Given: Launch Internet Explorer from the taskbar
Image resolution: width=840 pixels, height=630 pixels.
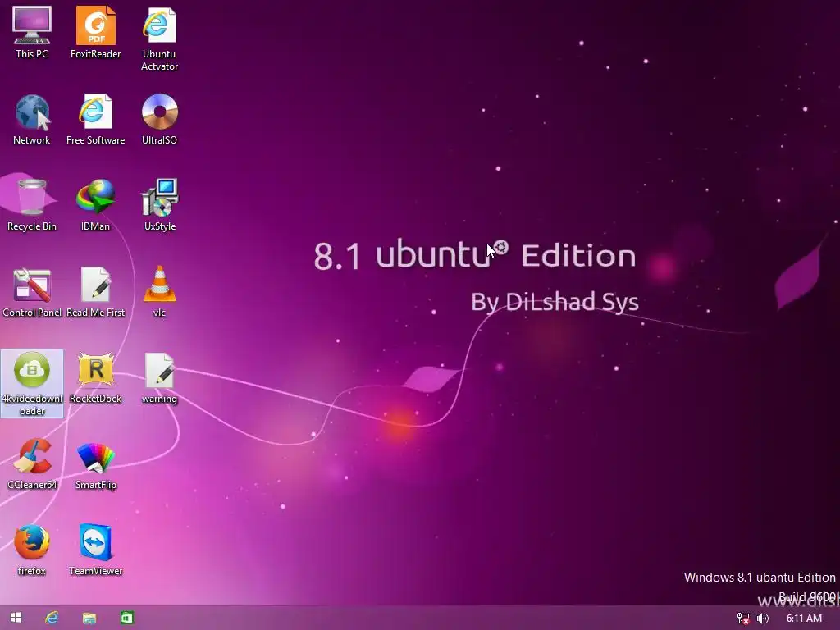Looking at the screenshot, I should [x=52, y=618].
